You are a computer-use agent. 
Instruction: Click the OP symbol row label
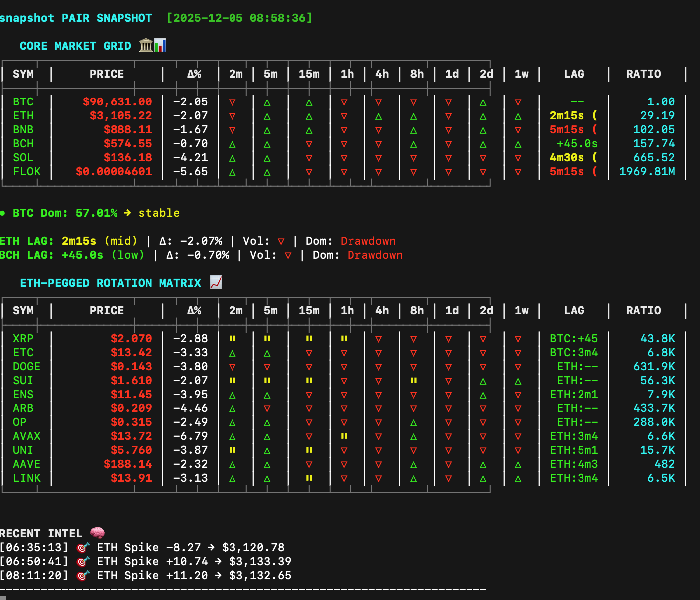[20, 422]
